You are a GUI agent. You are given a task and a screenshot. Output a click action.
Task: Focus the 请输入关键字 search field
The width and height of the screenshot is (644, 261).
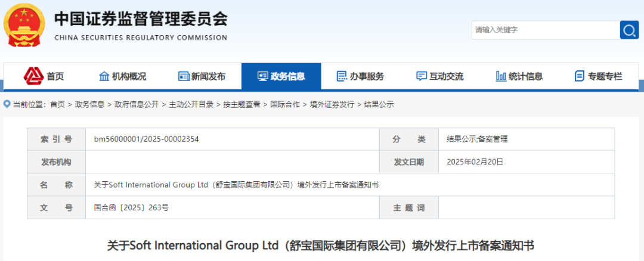[x=544, y=30]
